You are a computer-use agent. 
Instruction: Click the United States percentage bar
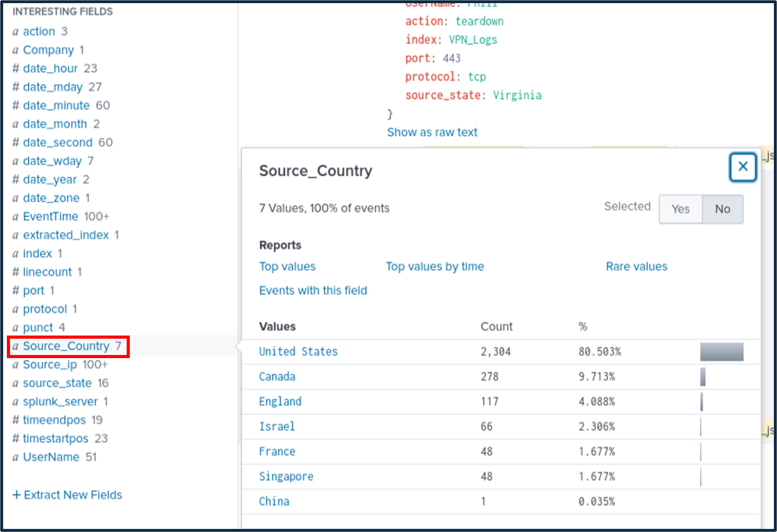pos(721,352)
